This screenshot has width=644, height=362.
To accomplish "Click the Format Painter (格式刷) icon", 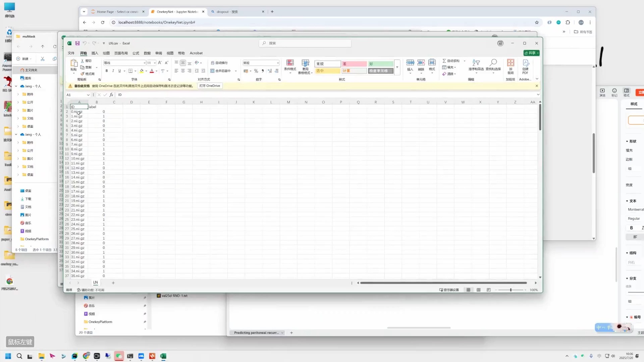I will (x=82, y=74).
